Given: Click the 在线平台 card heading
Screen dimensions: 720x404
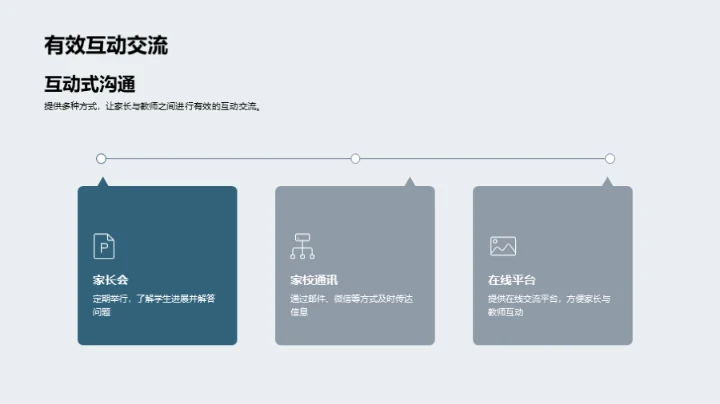Looking at the screenshot, I should 512,280.
